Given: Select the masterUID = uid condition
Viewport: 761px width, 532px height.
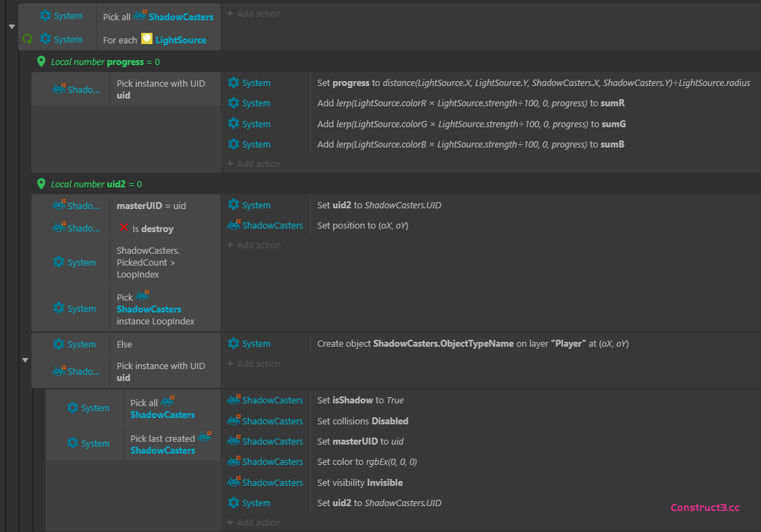Looking at the screenshot, I should pyautogui.click(x=151, y=206).
